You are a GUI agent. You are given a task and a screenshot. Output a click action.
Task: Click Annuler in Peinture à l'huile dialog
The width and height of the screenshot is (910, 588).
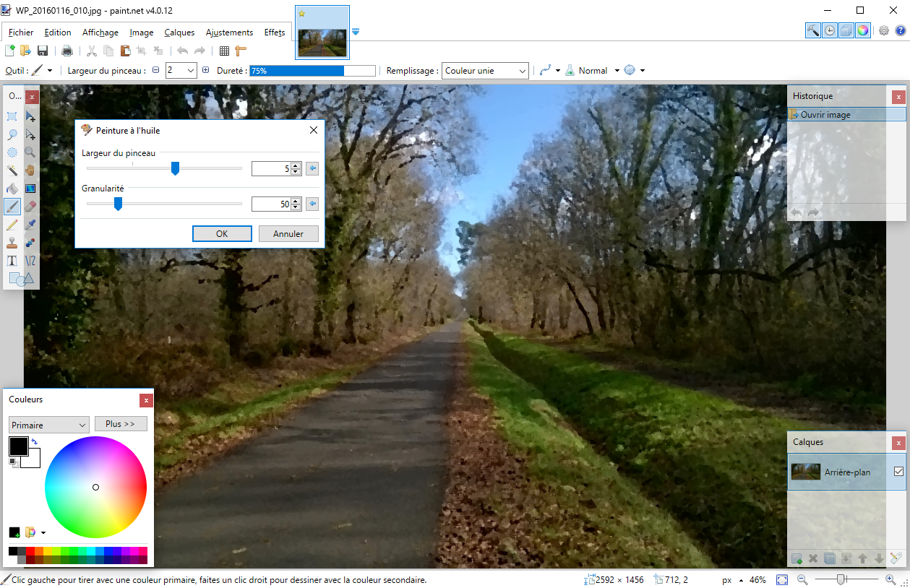pyautogui.click(x=288, y=234)
